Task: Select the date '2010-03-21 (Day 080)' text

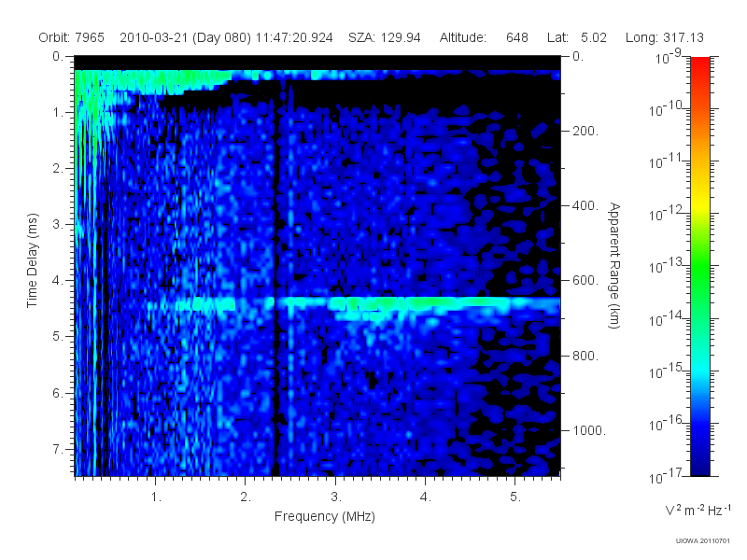Action: coord(185,37)
